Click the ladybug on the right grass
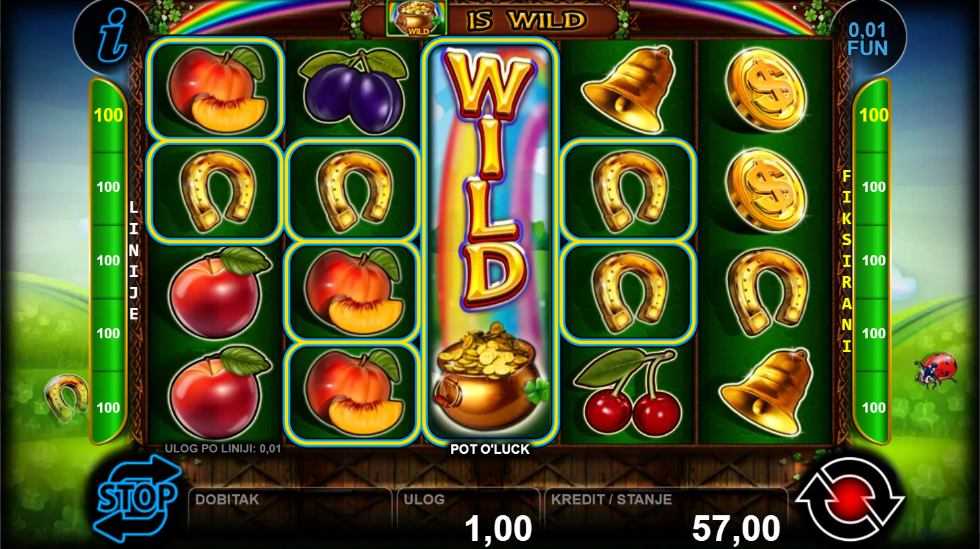This screenshot has height=549, width=980. [x=935, y=370]
